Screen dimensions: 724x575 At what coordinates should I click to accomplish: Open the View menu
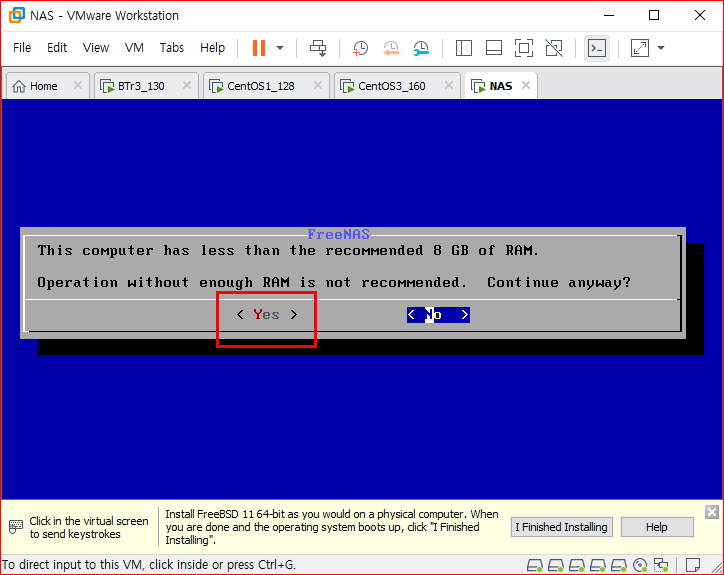click(96, 48)
